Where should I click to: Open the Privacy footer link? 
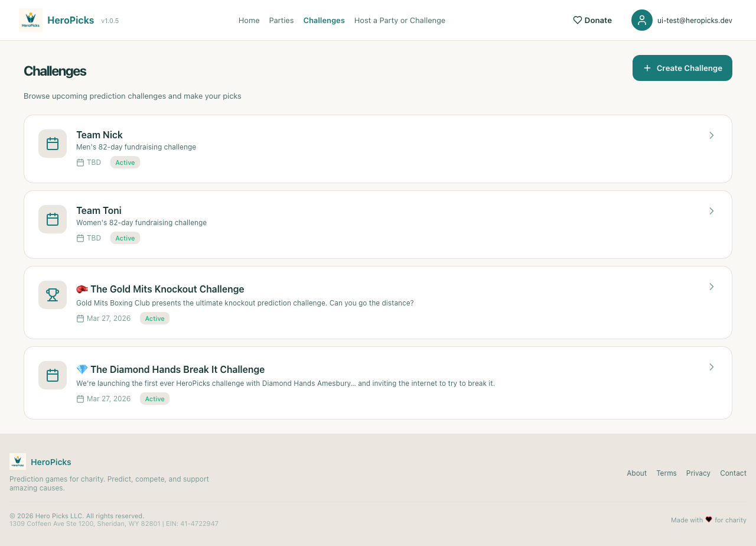click(698, 473)
